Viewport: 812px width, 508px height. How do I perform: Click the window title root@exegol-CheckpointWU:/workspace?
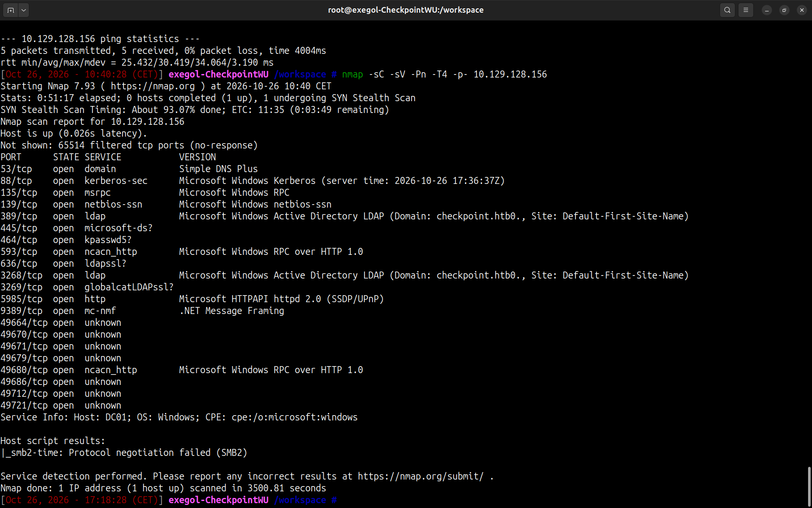[x=406, y=10]
